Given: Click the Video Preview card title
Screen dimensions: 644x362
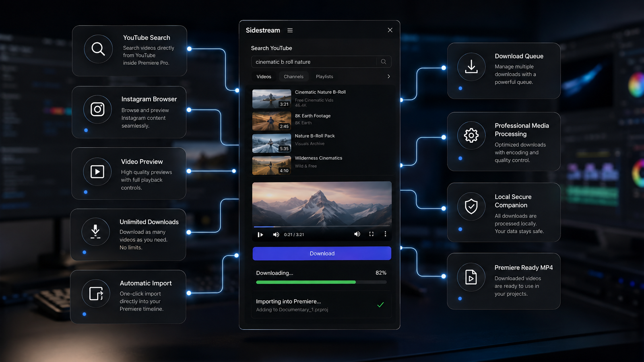Looking at the screenshot, I should click(142, 162).
